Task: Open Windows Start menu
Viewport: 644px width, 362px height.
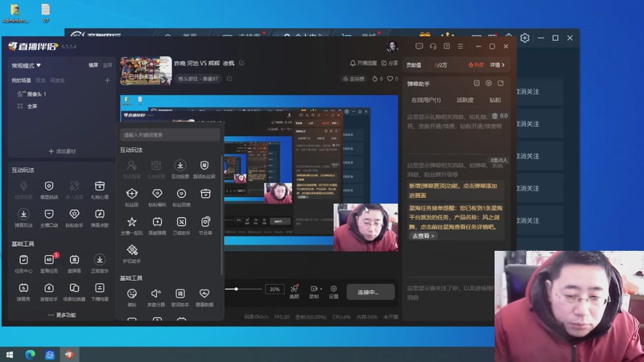Action: click(10, 354)
